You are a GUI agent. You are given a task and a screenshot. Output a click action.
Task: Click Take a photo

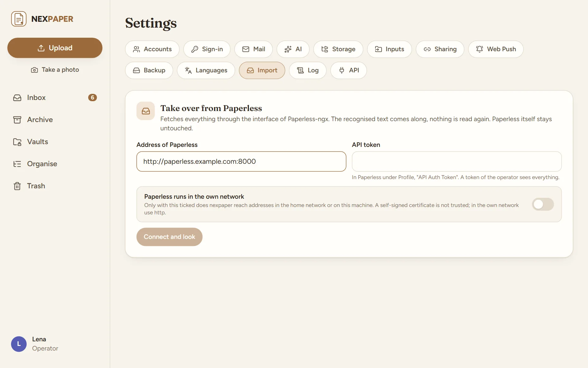[55, 70]
